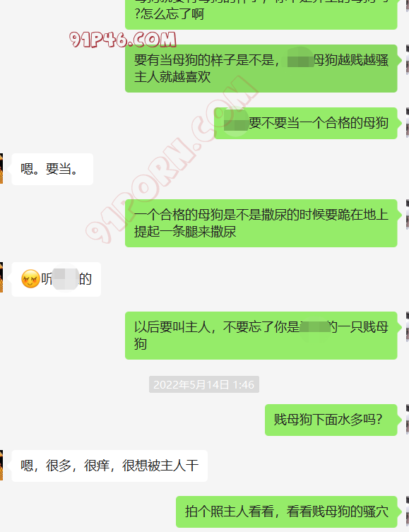Click the right avatar below the 1:46 timestamp
This screenshot has width=409, height=532.
coord(408,420)
